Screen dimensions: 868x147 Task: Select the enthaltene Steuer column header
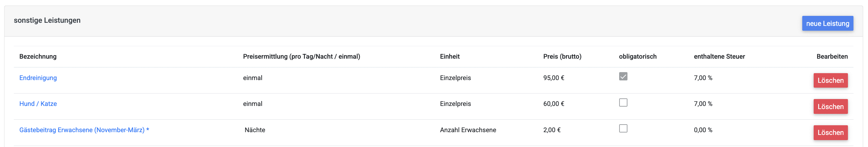(x=719, y=57)
